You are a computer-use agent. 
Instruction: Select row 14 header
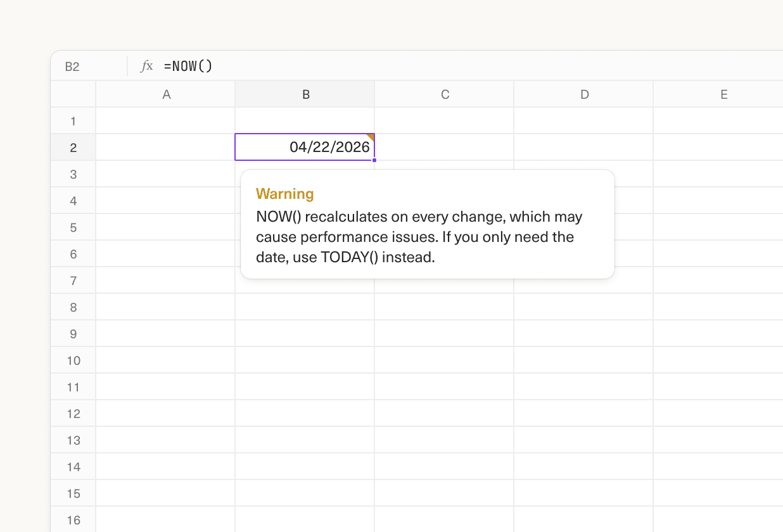pyautogui.click(x=73, y=467)
